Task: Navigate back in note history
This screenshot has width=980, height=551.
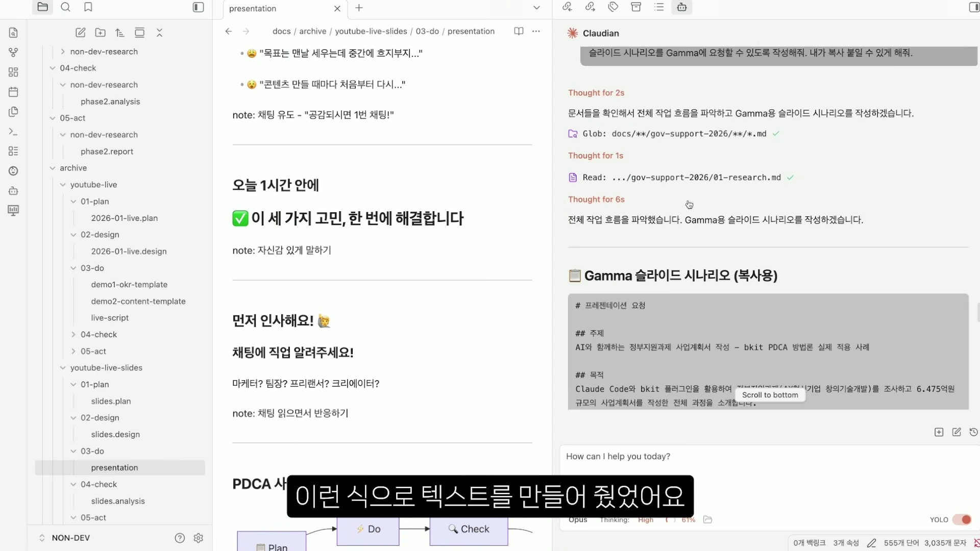Action: 229,31
